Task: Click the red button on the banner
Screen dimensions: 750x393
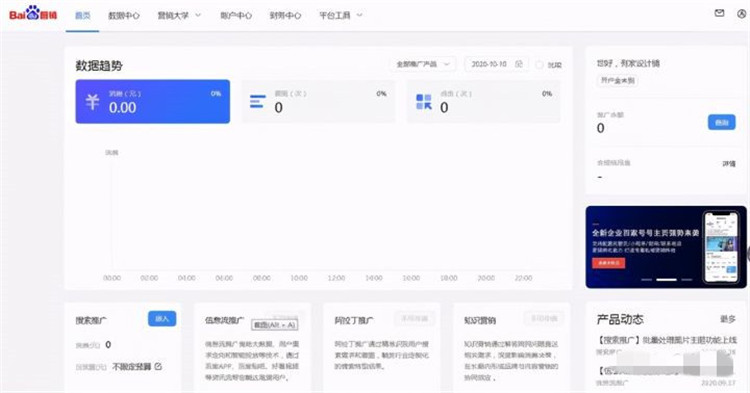Action: coord(608,263)
